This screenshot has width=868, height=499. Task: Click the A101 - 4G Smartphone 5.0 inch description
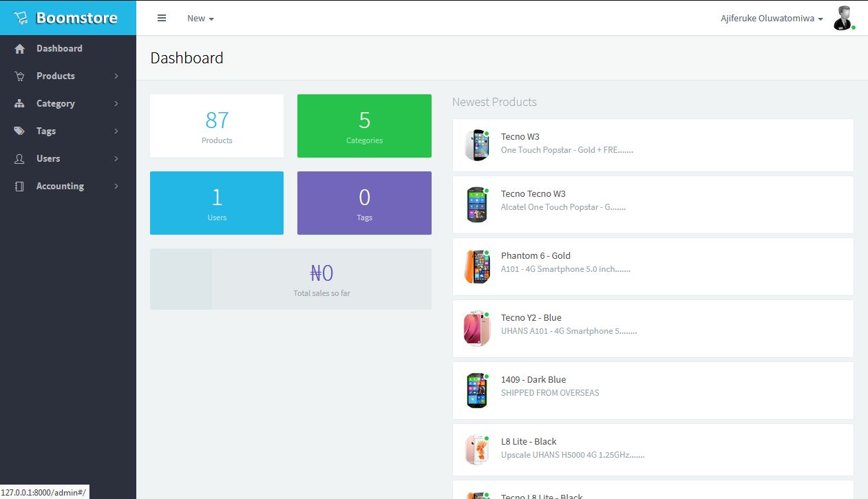click(566, 269)
